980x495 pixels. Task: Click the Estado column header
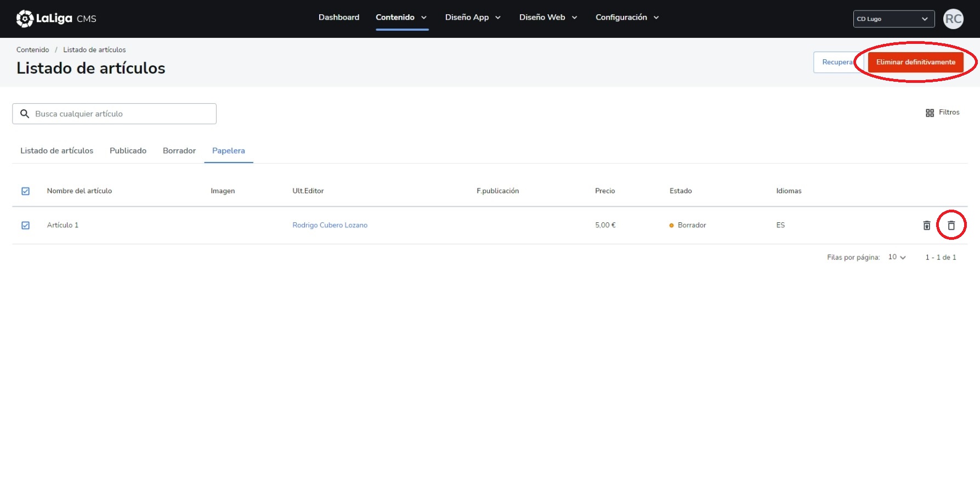[681, 191]
